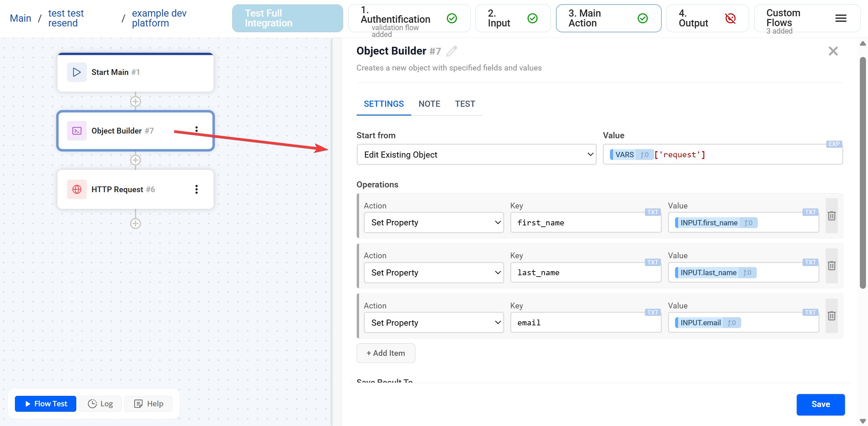Toggle TXT badge on first_name key field
The width and height of the screenshot is (868, 426).
pos(652,212)
